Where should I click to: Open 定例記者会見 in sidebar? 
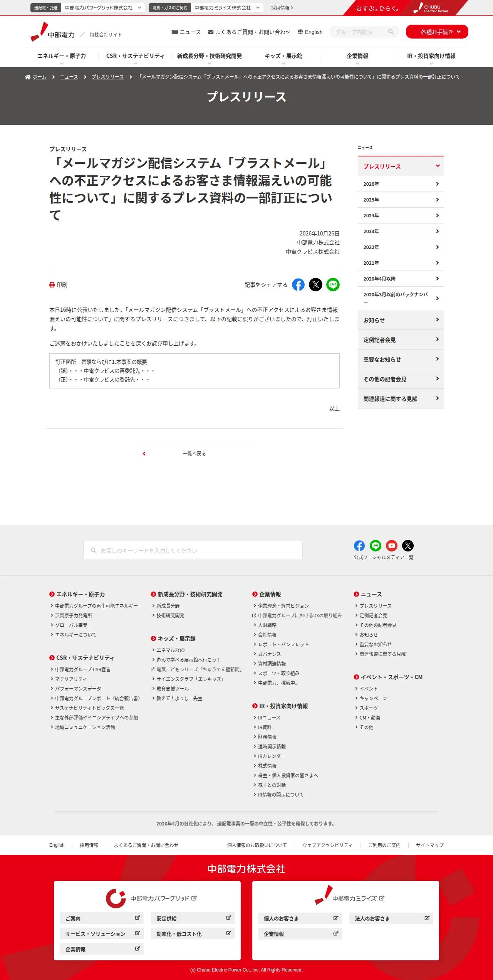coord(401,340)
